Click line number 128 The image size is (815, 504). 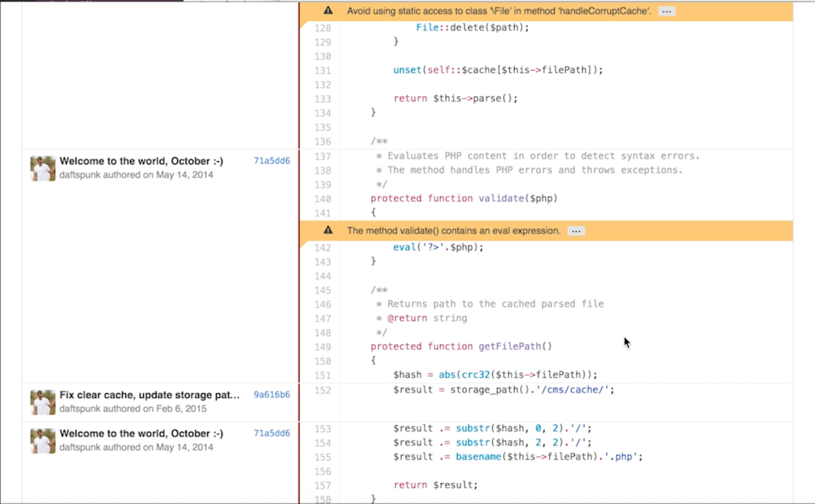pos(323,28)
